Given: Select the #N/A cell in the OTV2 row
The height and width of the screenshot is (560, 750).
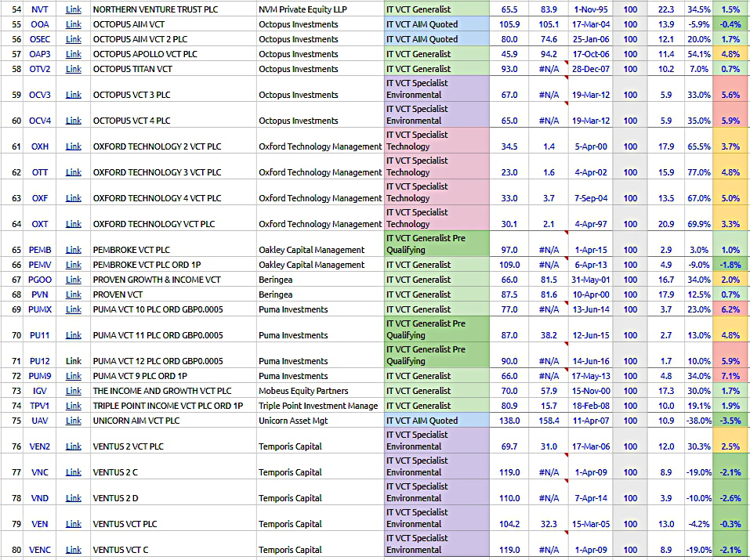Looking at the screenshot, I should [x=549, y=69].
